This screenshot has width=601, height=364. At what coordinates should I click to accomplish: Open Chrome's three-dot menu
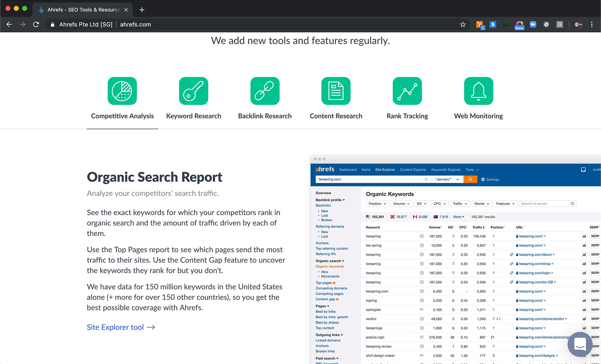pos(592,24)
